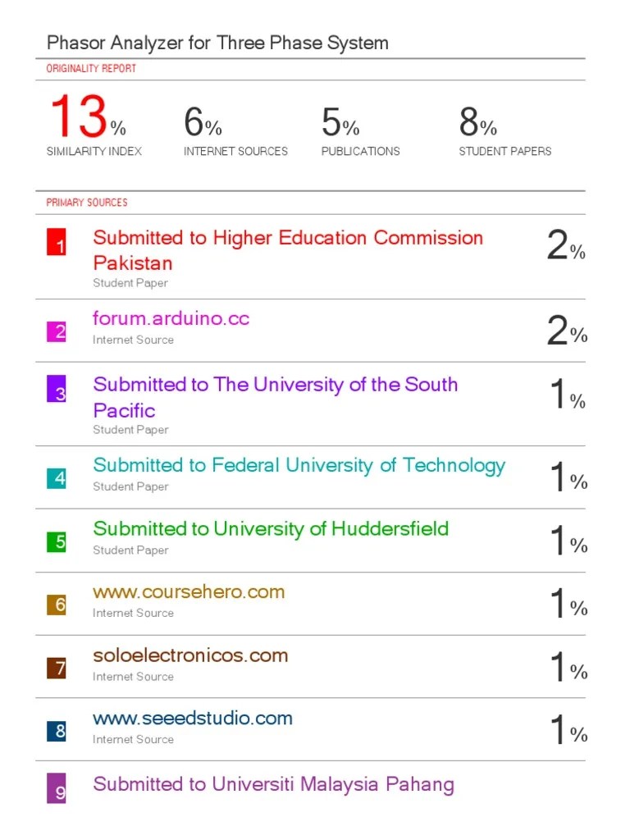The image size is (630, 840).
Task: Open the forum.arduino.cc source link
Action: click(171, 318)
